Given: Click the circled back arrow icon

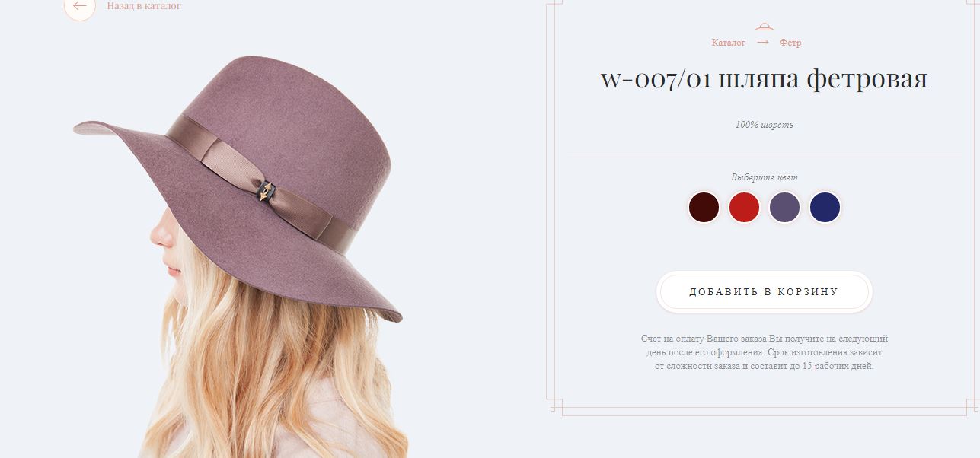Looking at the screenshot, I should [80, 6].
